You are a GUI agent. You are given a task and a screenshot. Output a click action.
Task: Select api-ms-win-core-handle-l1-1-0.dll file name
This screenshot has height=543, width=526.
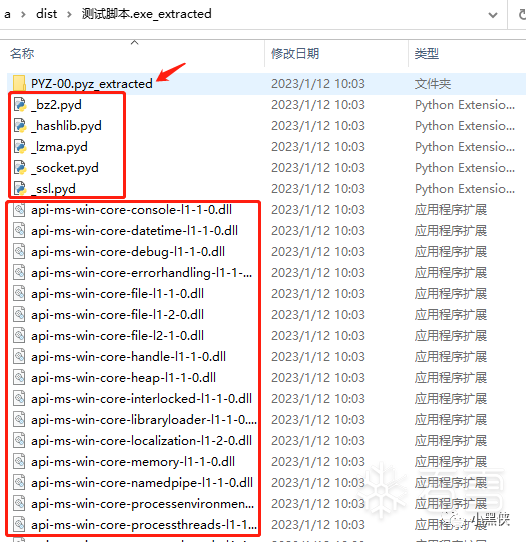pos(128,357)
